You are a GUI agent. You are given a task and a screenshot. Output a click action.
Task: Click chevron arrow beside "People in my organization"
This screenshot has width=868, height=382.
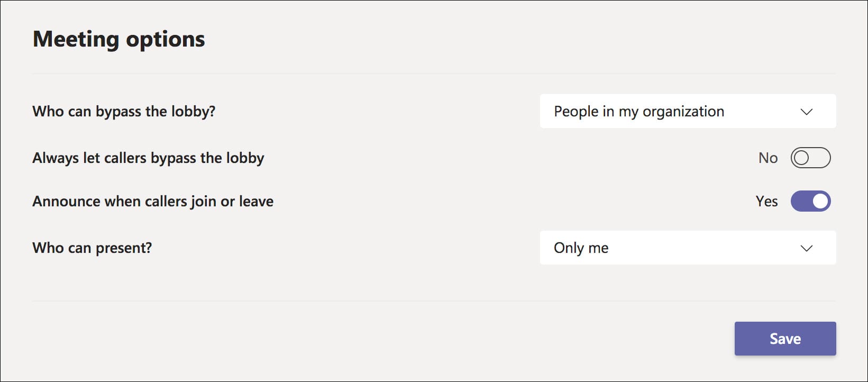coord(806,112)
